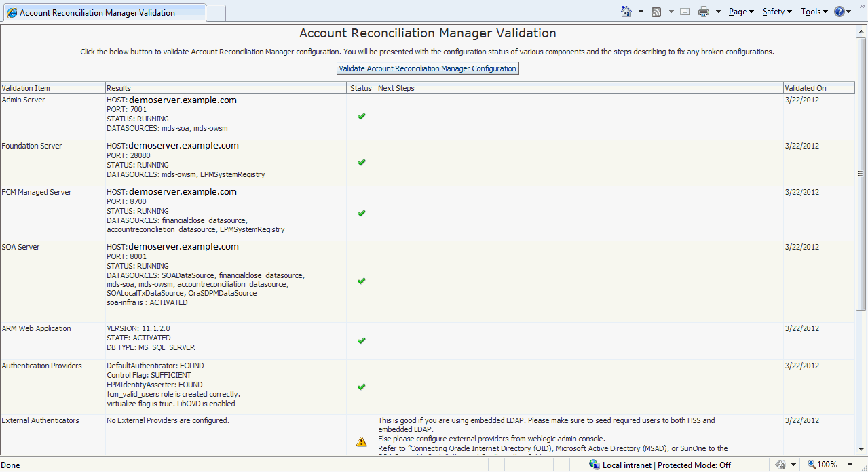868x472 pixels.
Task: Click the Local intranet security zone icon
Action: point(595,465)
